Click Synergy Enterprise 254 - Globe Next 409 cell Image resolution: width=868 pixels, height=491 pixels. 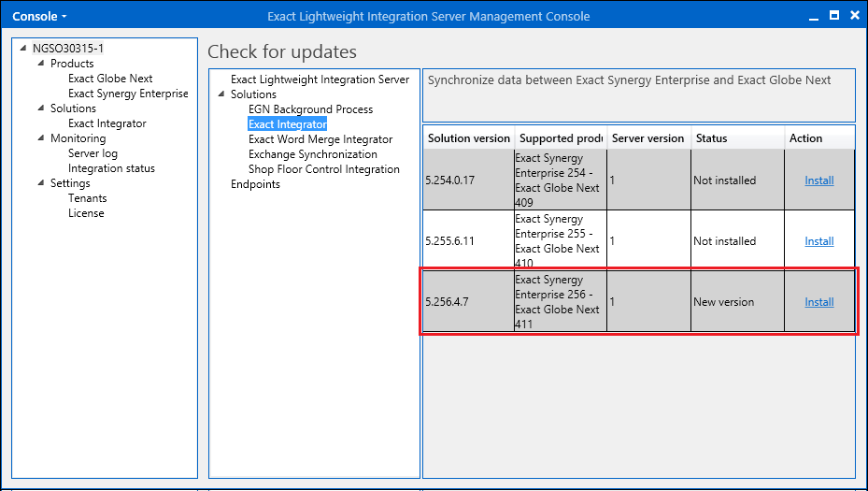click(x=561, y=181)
